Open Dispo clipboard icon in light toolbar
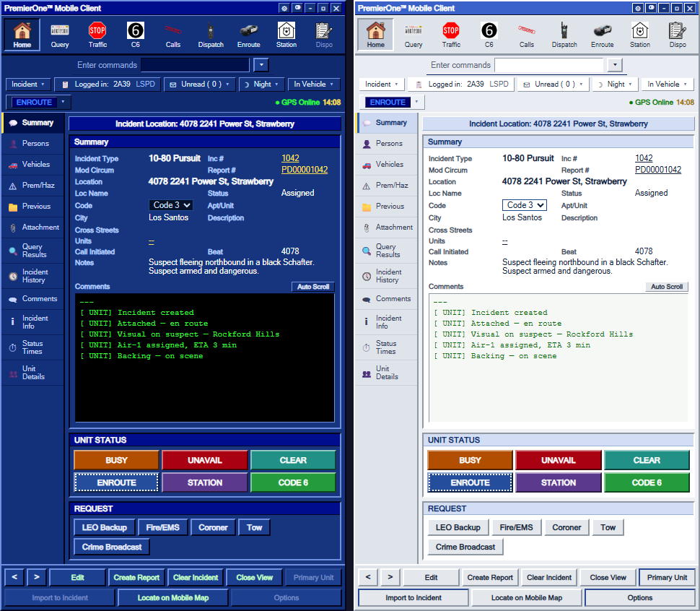This screenshot has width=700, height=611. [677, 35]
